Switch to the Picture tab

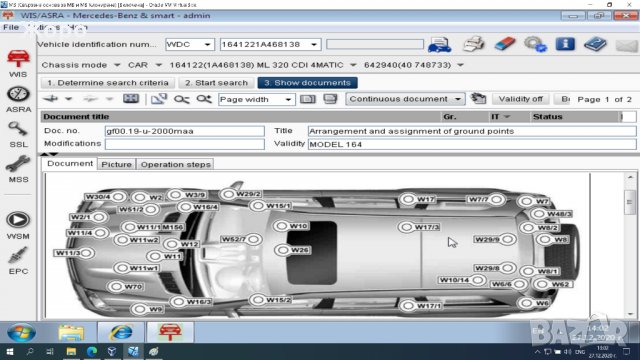coord(117,164)
